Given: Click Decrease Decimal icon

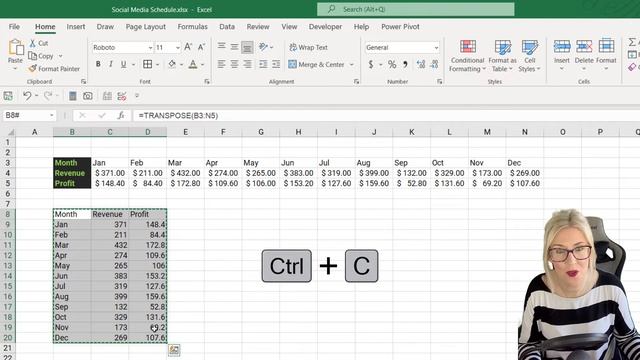Looking at the screenshot, I should 434,64.
